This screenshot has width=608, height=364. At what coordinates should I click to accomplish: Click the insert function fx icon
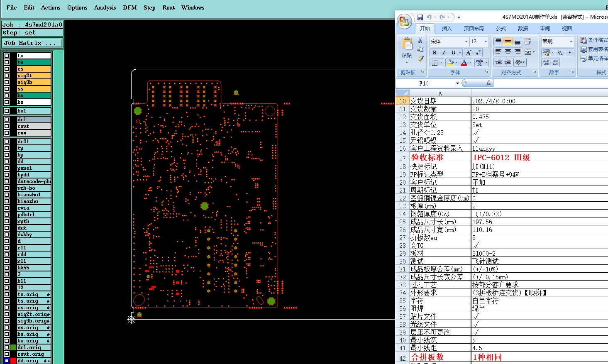point(488,83)
